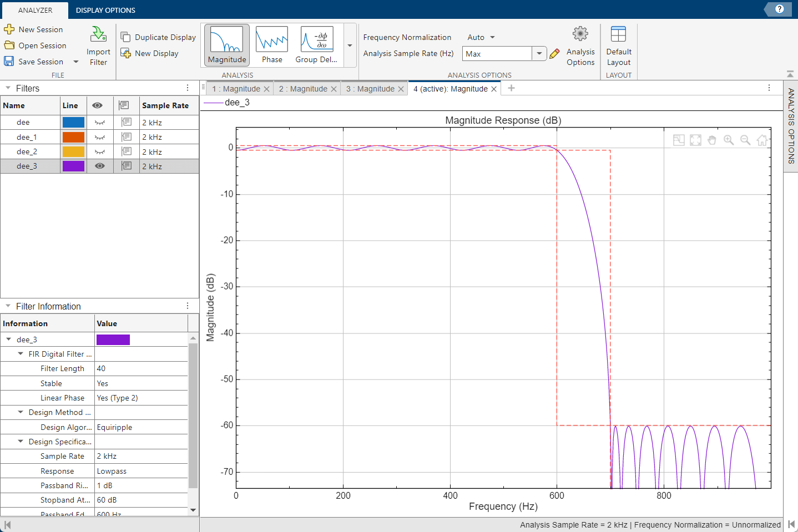Open the Group Delay analysis

point(316,44)
